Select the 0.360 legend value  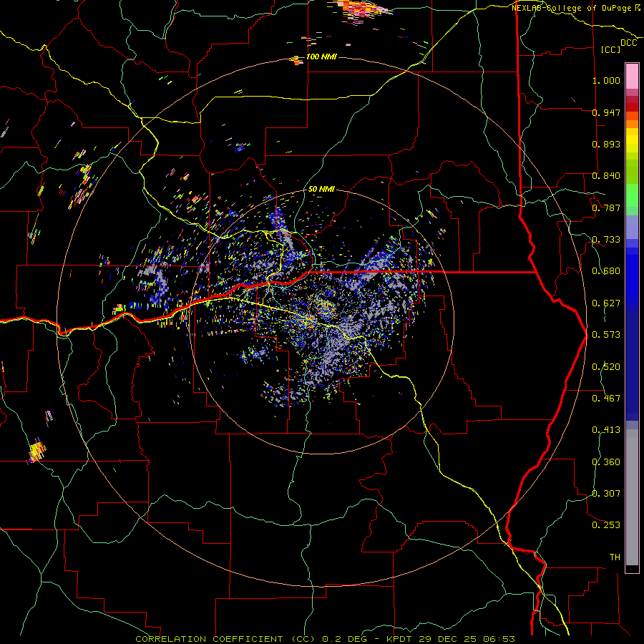tap(606, 462)
